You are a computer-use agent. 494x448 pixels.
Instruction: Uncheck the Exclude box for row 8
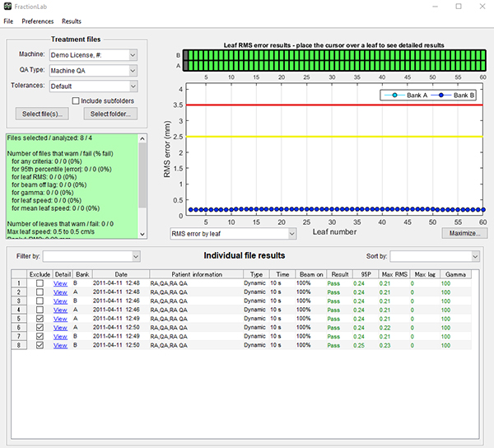point(40,346)
